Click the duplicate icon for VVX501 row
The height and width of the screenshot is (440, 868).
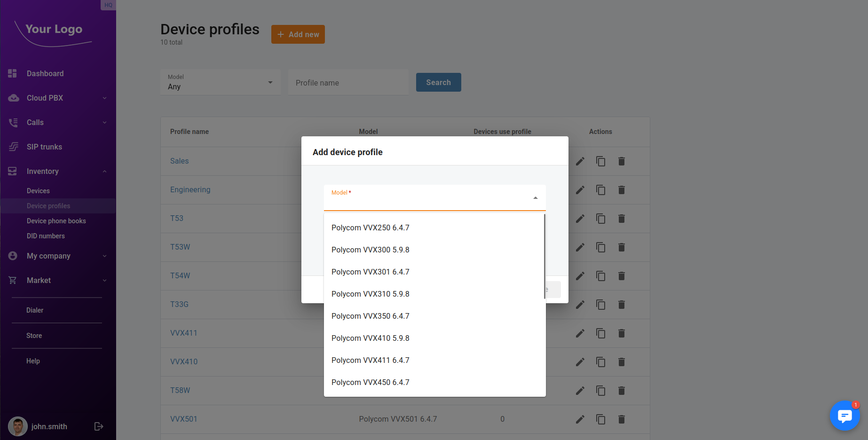point(600,419)
